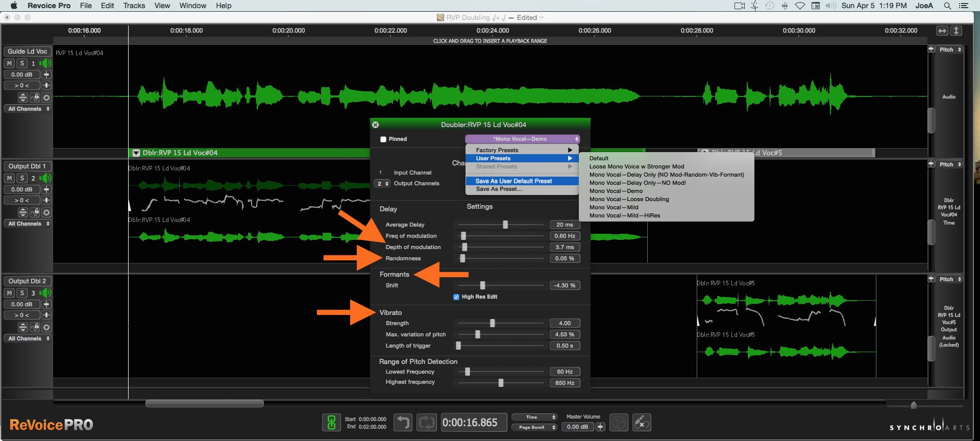Click the Output Dbl 2 track name
Screen dimensions: 980x441
point(28,281)
